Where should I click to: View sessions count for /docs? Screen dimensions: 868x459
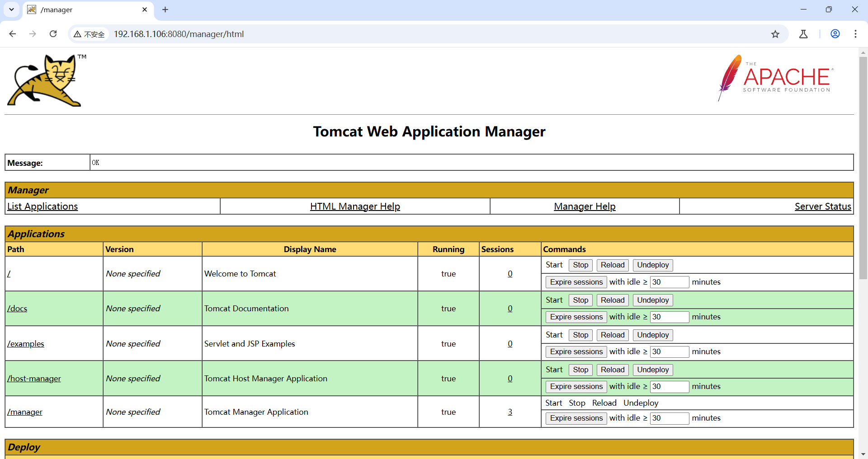tap(510, 309)
